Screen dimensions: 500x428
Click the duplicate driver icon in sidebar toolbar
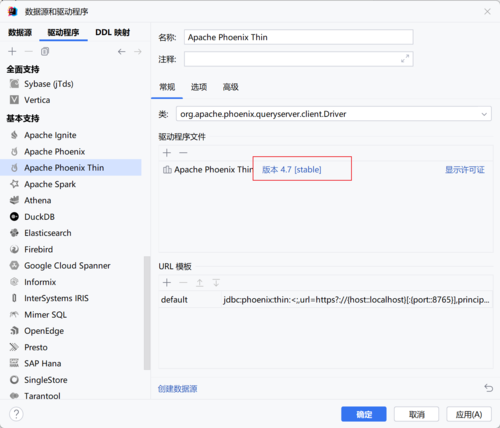tap(45, 51)
